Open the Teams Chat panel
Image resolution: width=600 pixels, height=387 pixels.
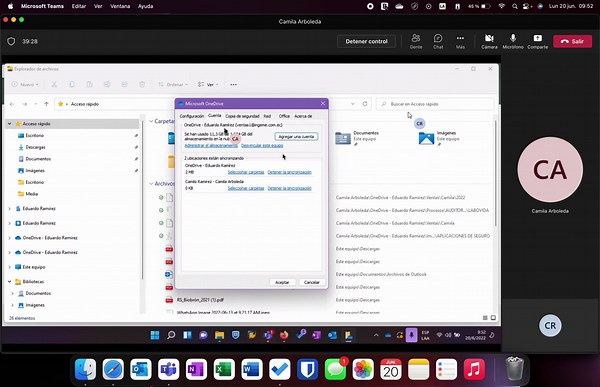click(438, 41)
